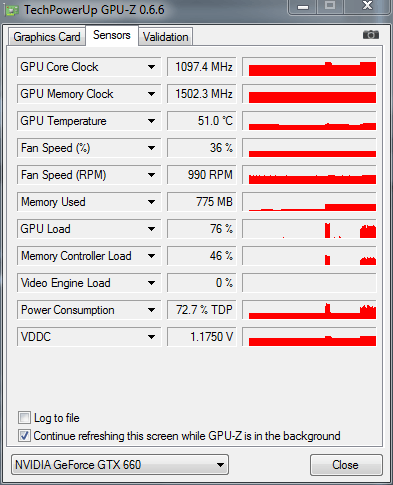Click the GPU Memory Clock value field
Screen dimensions: 393x485
(202, 94)
